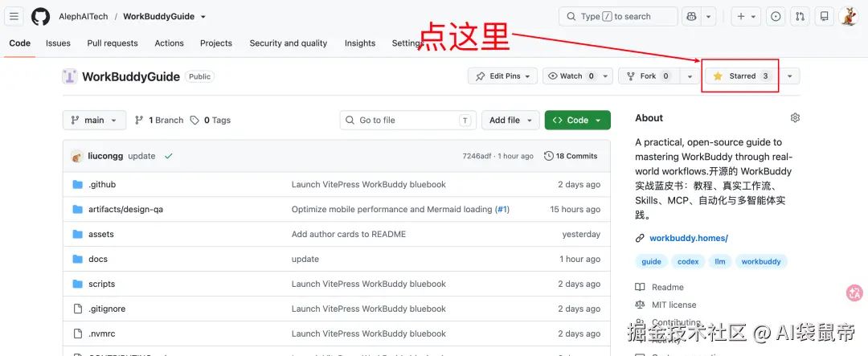Open the docs folder
868x356 pixels.
tap(98, 259)
